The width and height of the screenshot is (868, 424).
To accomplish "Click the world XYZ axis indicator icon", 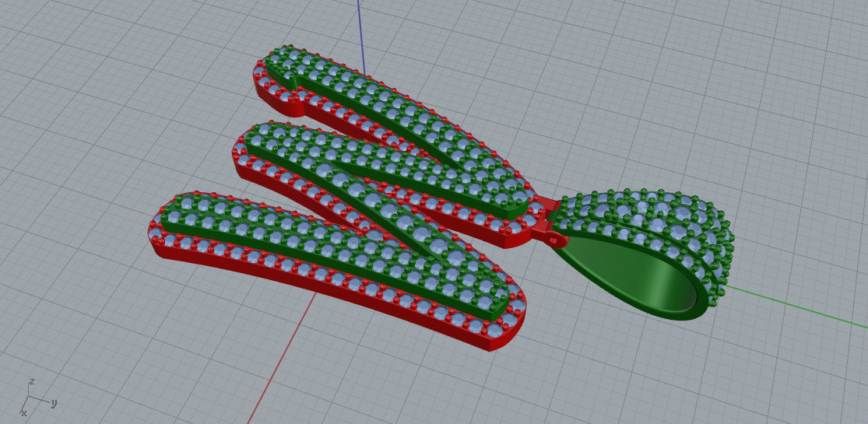I will tap(39, 398).
